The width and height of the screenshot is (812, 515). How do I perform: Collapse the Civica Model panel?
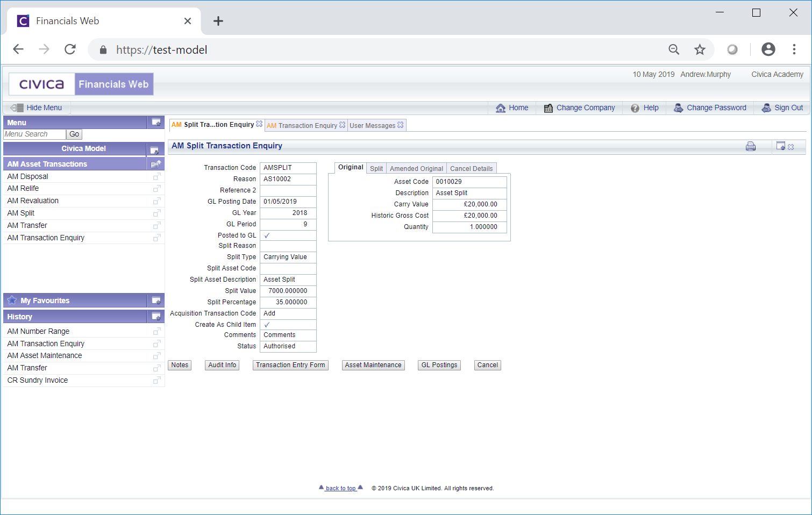tap(154, 149)
